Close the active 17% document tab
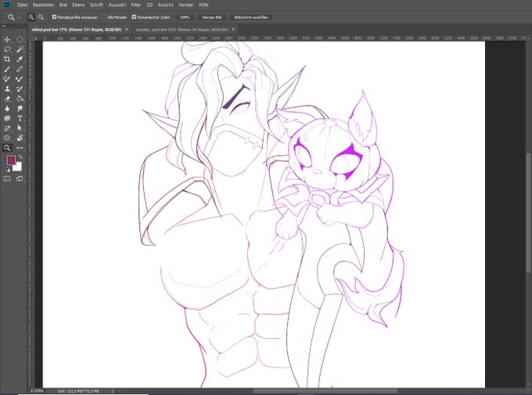 127,30
